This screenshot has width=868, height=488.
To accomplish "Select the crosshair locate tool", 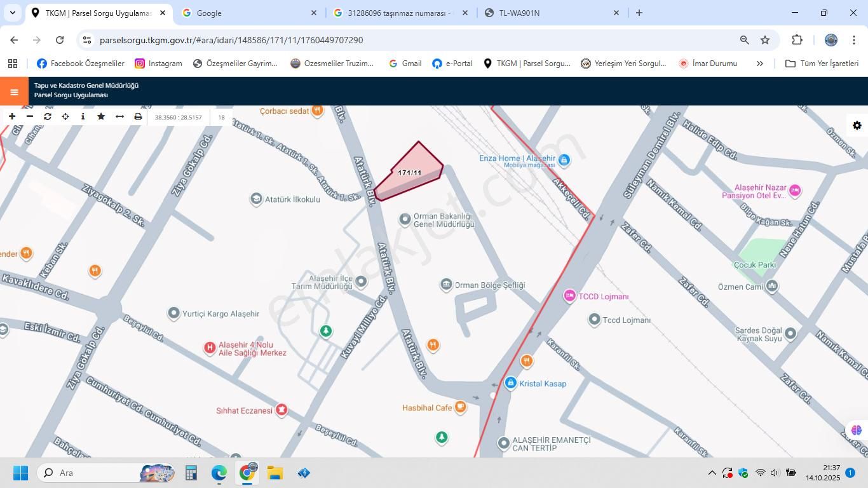I will [65, 117].
